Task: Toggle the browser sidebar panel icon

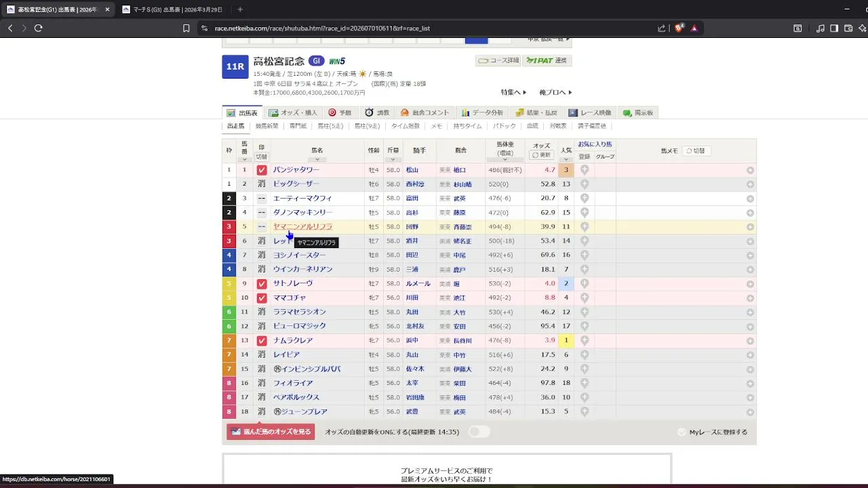Action: click(x=834, y=28)
